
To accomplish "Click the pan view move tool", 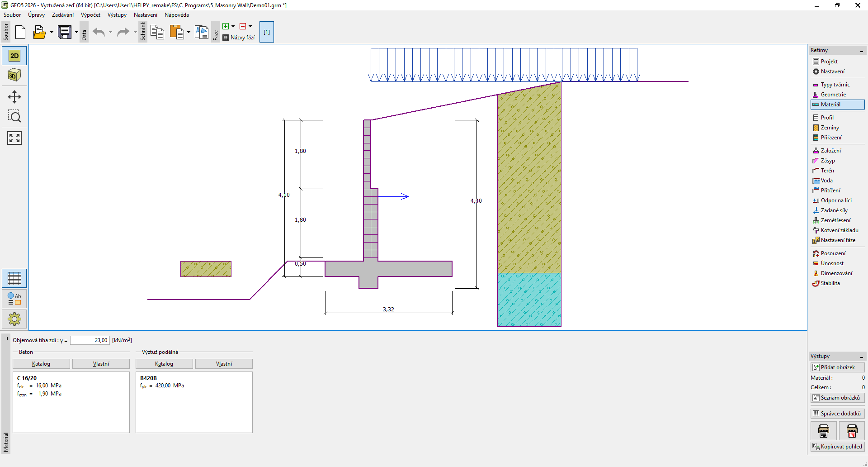I will (x=14, y=97).
